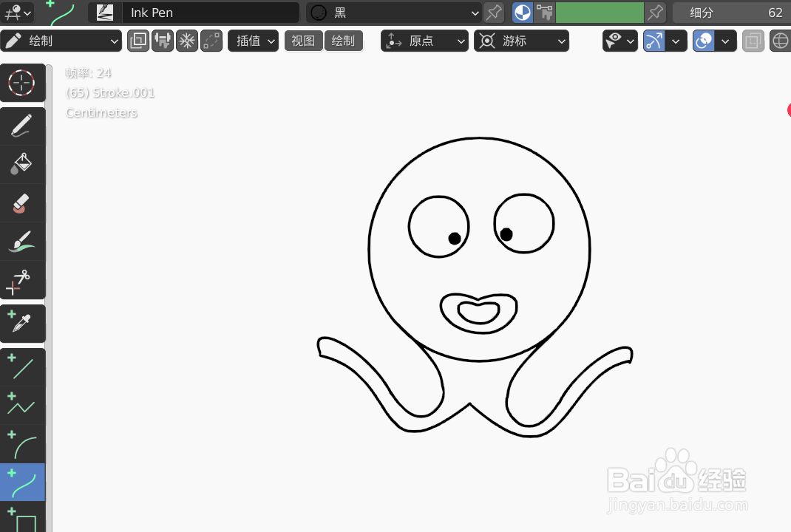Open the 黑 material dropdown
The height and width of the screenshot is (532, 791).
[x=393, y=13]
